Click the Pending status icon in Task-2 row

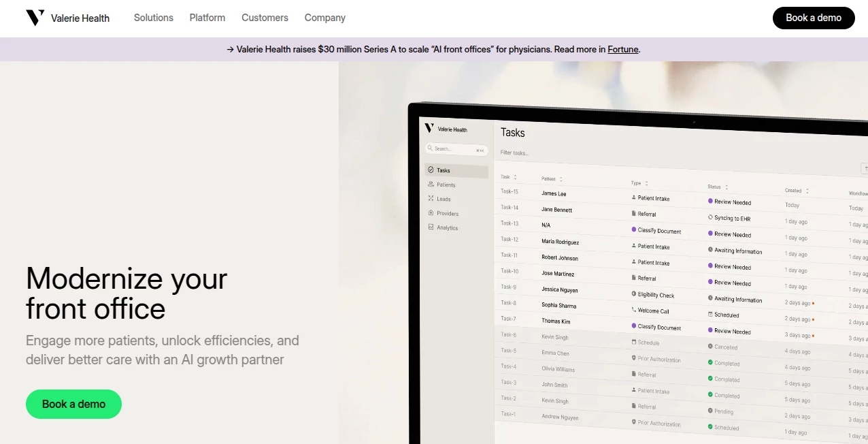(710, 411)
